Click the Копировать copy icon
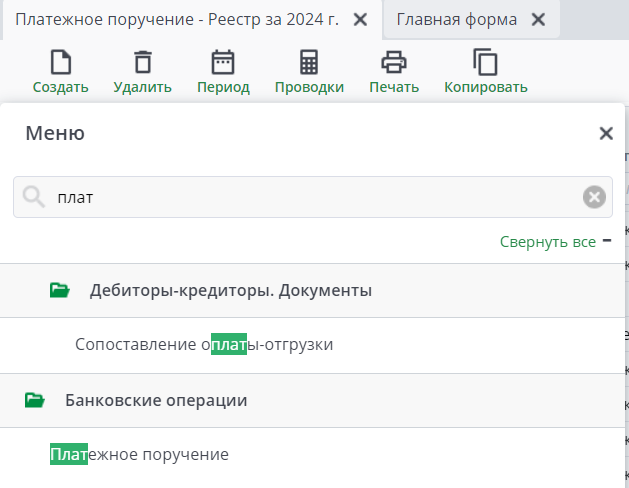Image resolution: width=629 pixels, height=488 pixels. [x=485, y=63]
